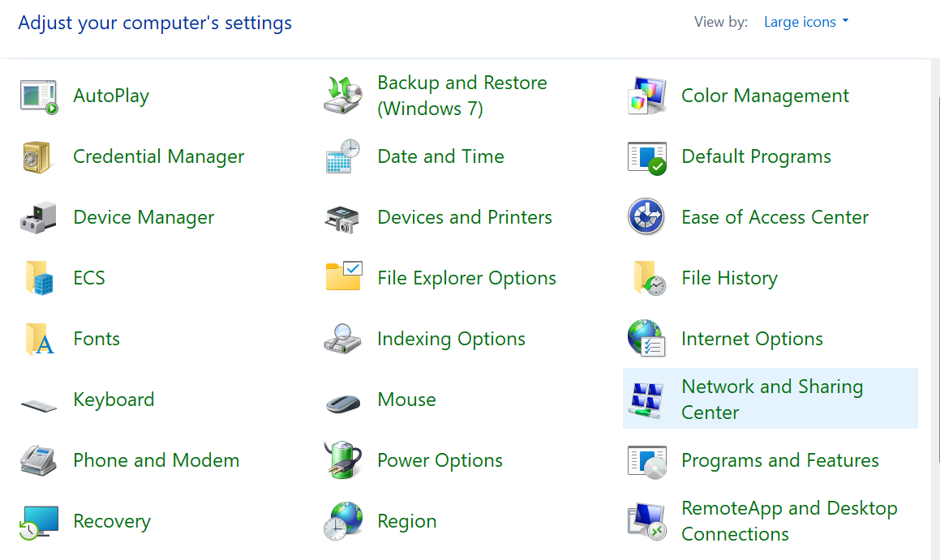
Task: Open the Date and Time icon
Action: tap(343, 156)
